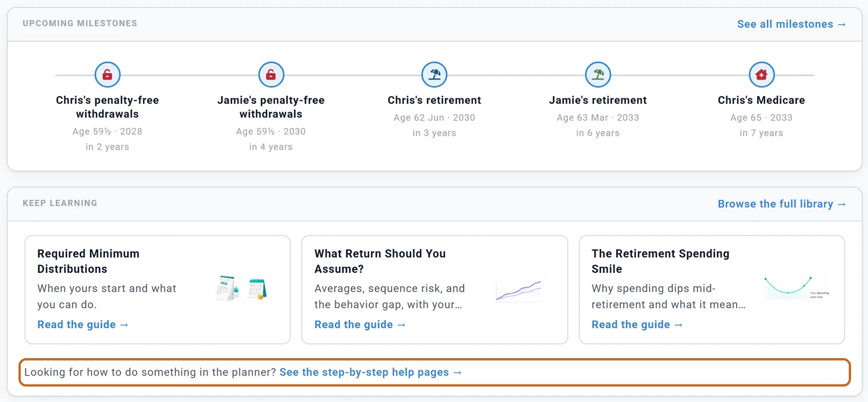Click the spending smile curve thumbnail
The height and width of the screenshot is (402, 868).
click(796, 288)
